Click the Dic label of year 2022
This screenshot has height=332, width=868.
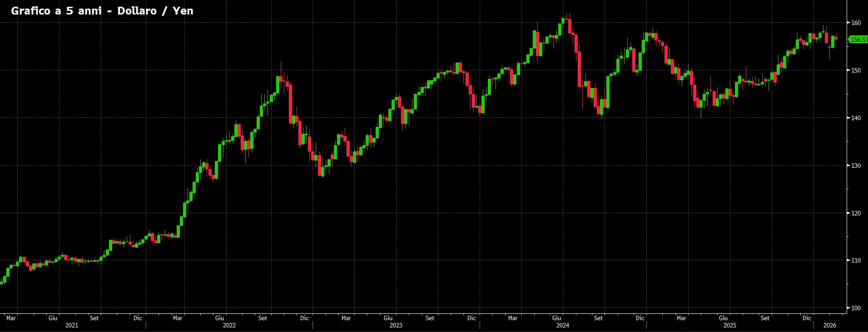[x=305, y=318]
